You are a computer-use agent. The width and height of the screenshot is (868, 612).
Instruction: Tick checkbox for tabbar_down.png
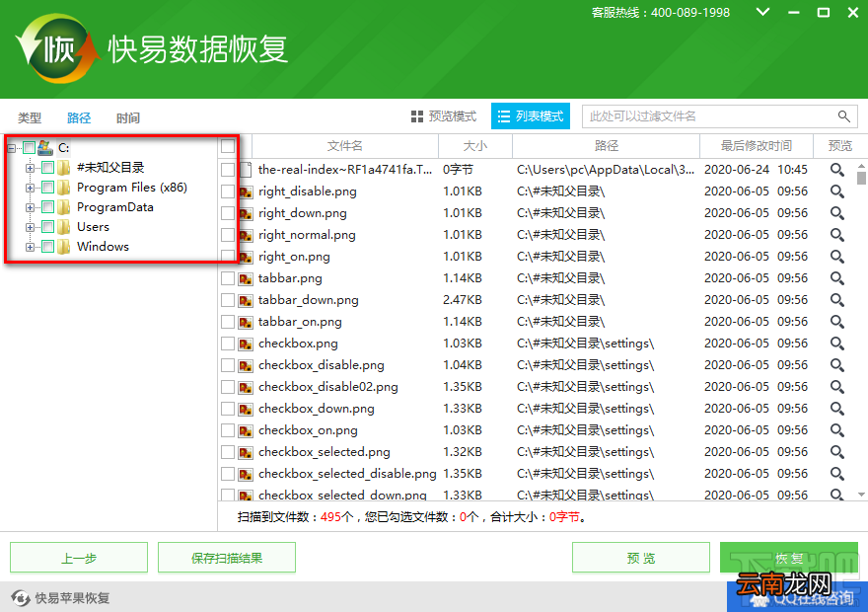pyautogui.click(x=228, y=300)
